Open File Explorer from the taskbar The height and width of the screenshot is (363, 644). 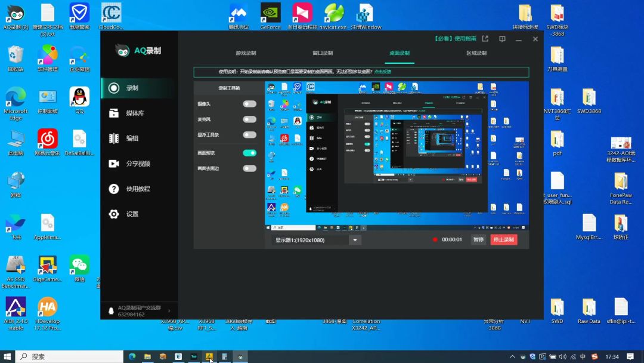tap(147, 356)
